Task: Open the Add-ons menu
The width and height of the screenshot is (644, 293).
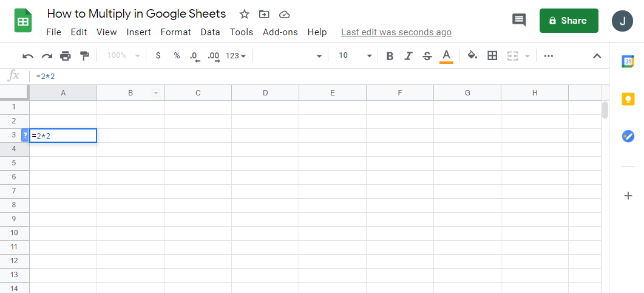Action: tap(280, 32)
